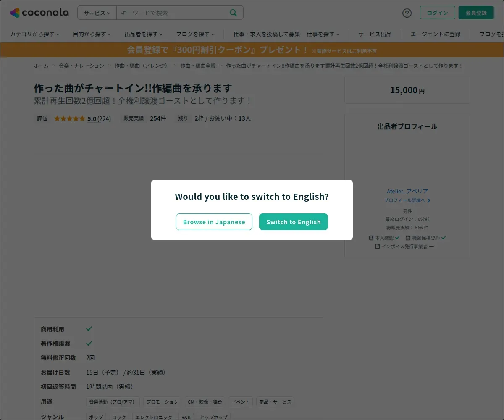Click the ログイン button

coord(437,13)
